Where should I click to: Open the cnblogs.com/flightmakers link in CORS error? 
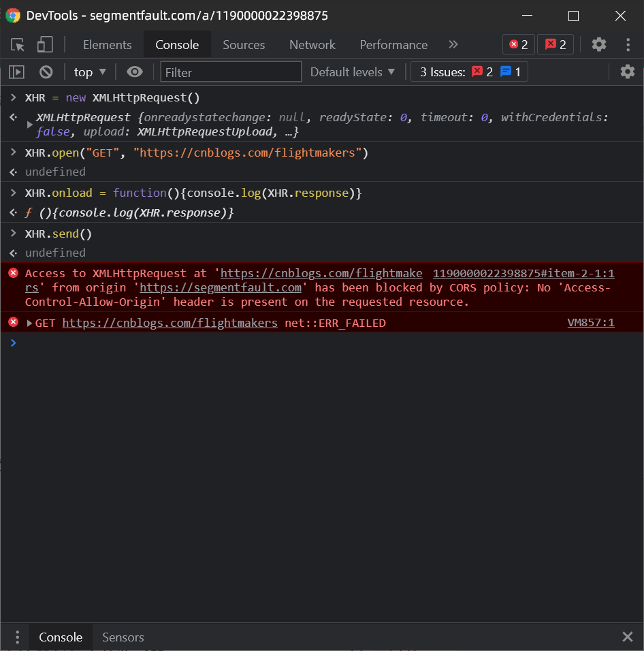tap(321, 273)
